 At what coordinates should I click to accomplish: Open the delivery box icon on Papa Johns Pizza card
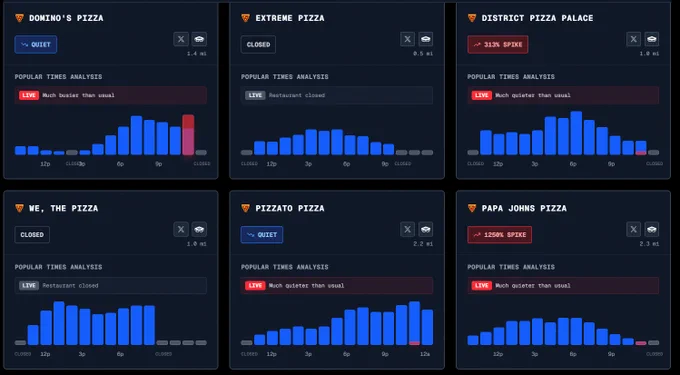652,229
